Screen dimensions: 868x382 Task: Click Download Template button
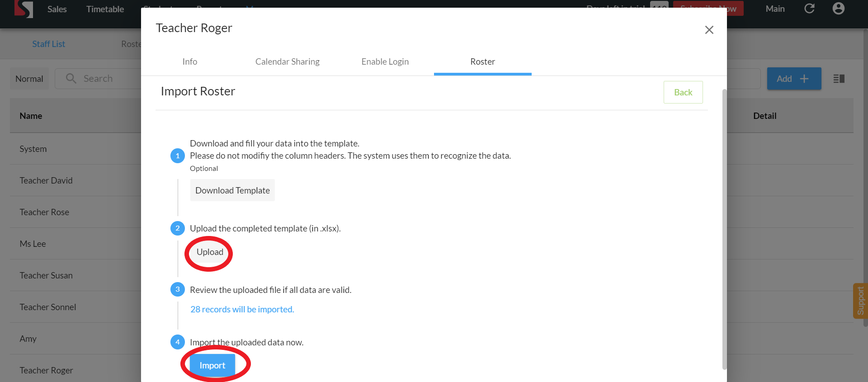click(x=232, y=190)
